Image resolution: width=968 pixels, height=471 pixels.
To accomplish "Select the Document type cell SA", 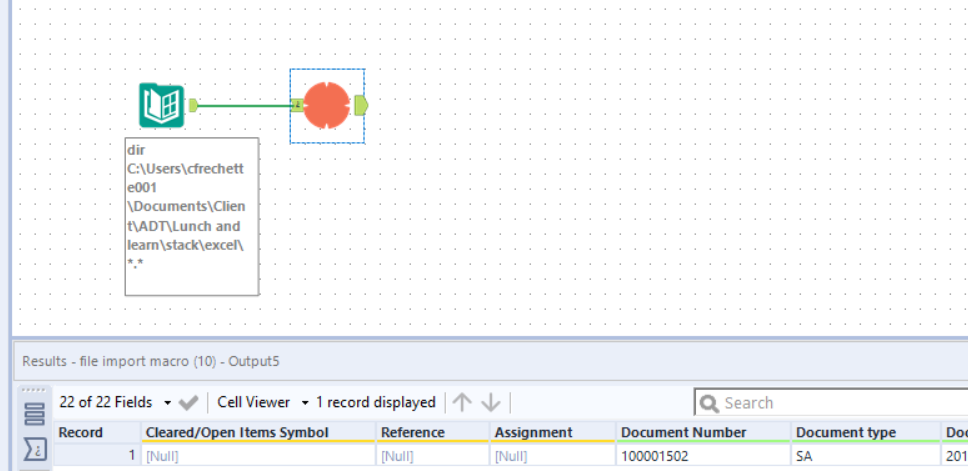I will (x=866, y=456).
